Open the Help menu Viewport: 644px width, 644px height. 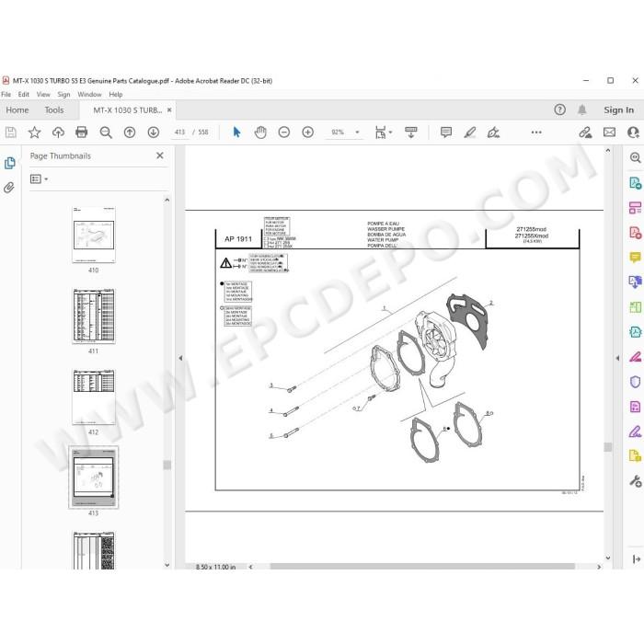pos(116,94)
